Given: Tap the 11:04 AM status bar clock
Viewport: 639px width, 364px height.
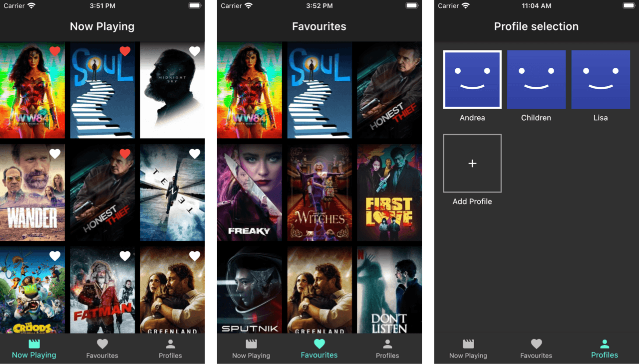Looking at the screenshot, I should (x=536, y=6).
